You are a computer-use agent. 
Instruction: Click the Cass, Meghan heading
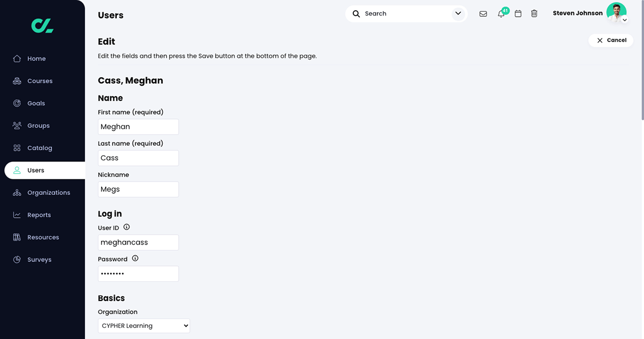[x=131, y=80]
